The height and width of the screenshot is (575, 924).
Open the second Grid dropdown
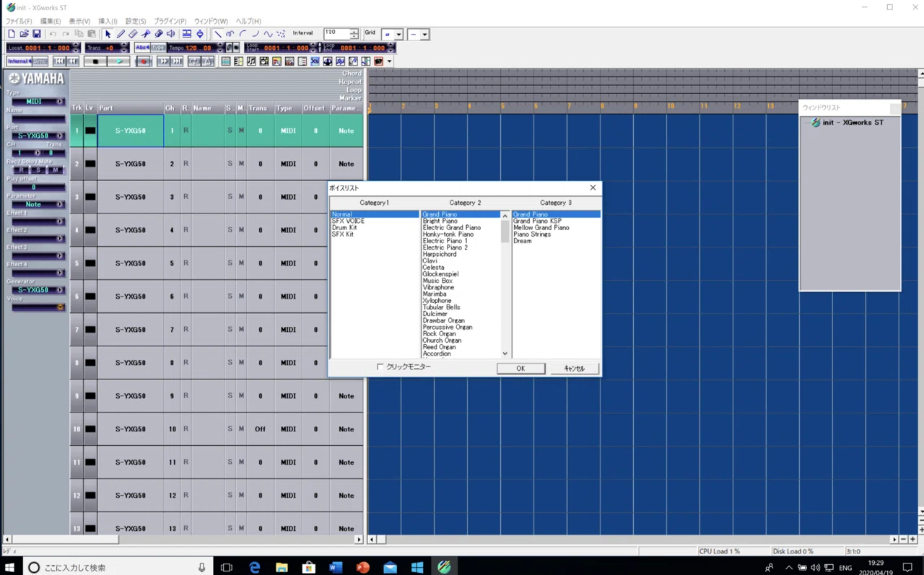click(x=424, y=34)
